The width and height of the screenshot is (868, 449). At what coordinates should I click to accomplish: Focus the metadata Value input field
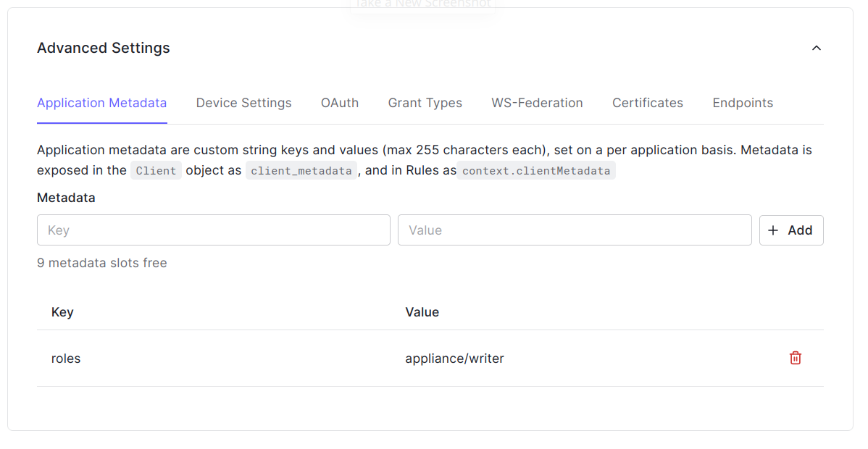[x=574, y=230]
